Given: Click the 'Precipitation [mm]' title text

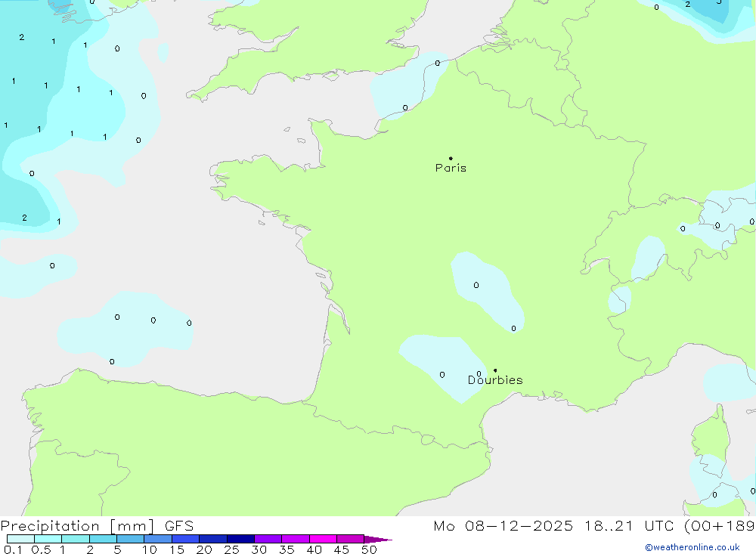Looking at the screenshot, I should pos(78,526).
